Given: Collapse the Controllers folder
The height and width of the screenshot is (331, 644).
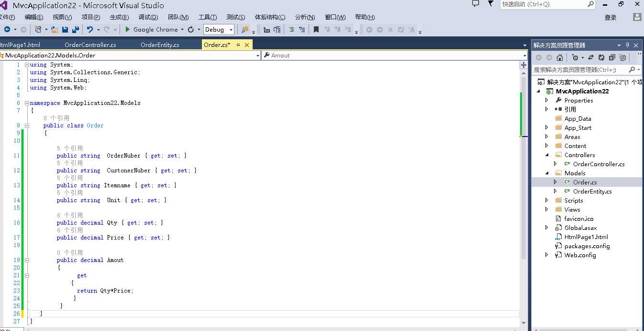Looking at the screenshot, I should pos(547,155).
